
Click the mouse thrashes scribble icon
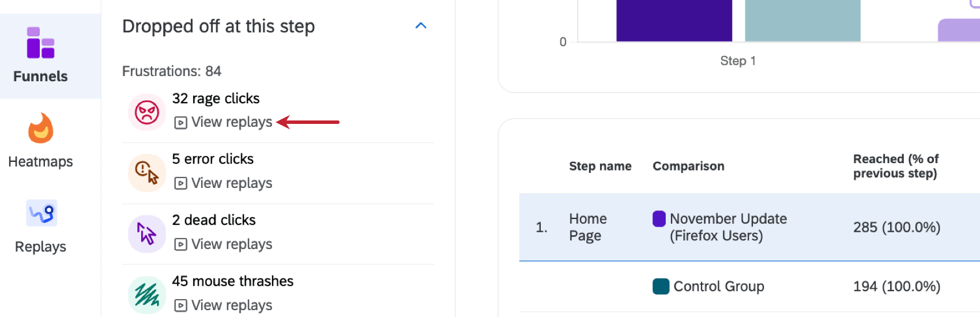(x=147, y=295)
